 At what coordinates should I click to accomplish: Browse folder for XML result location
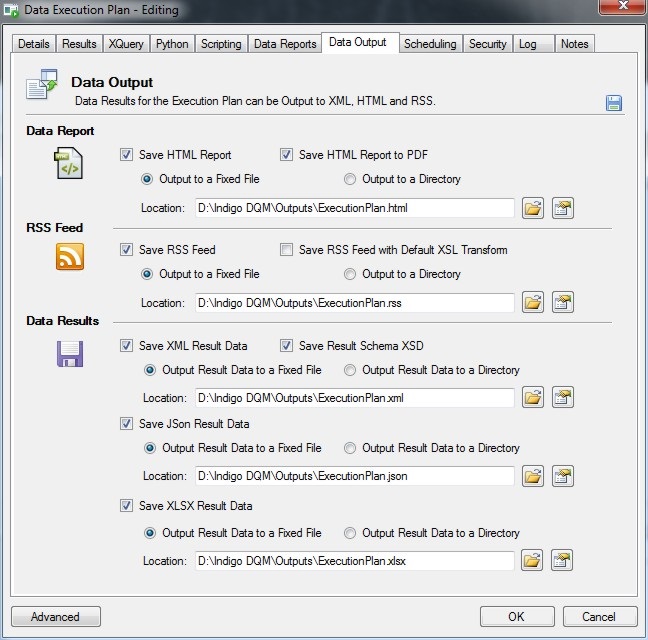point(532,398)
